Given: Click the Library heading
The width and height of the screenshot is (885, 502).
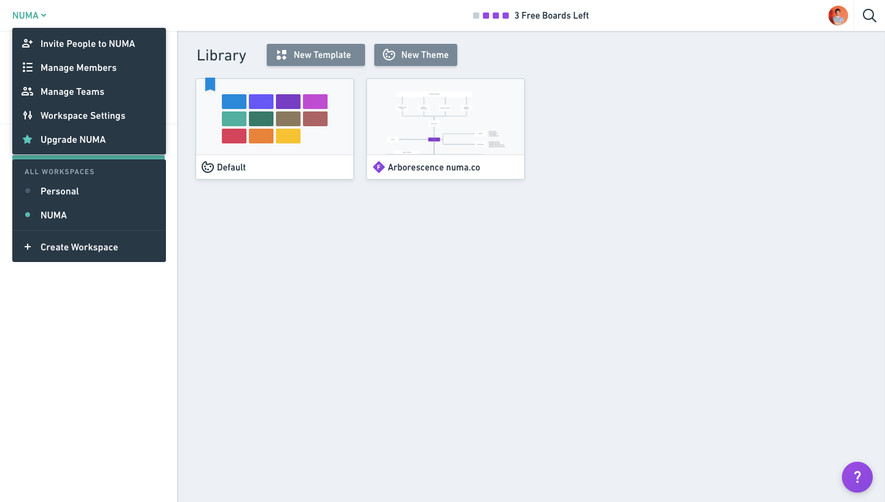Looking at the screenshot, I should pos(221,55).
